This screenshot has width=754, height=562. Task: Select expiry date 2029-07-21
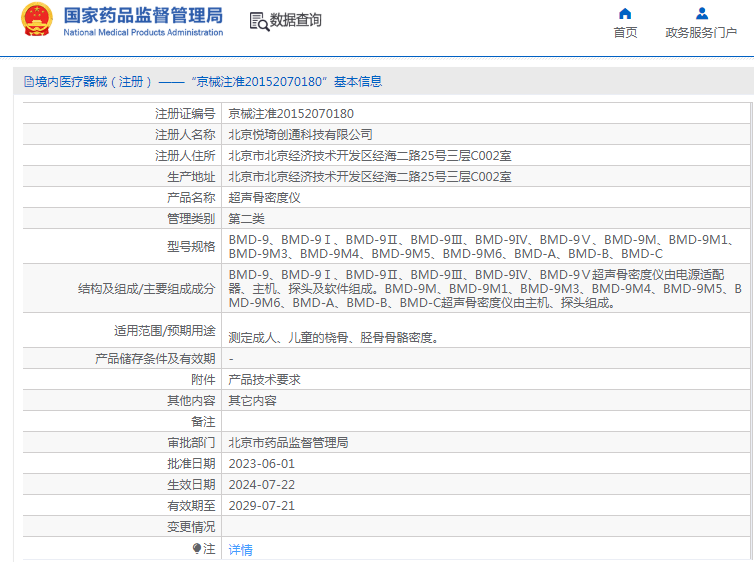tap(262, 506)
